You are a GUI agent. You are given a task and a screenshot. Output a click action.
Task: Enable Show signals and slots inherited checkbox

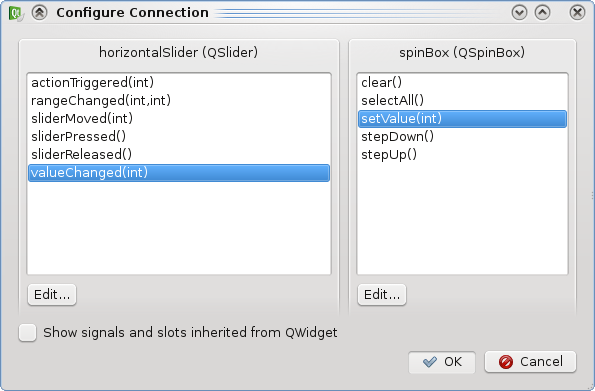point(28,333)
